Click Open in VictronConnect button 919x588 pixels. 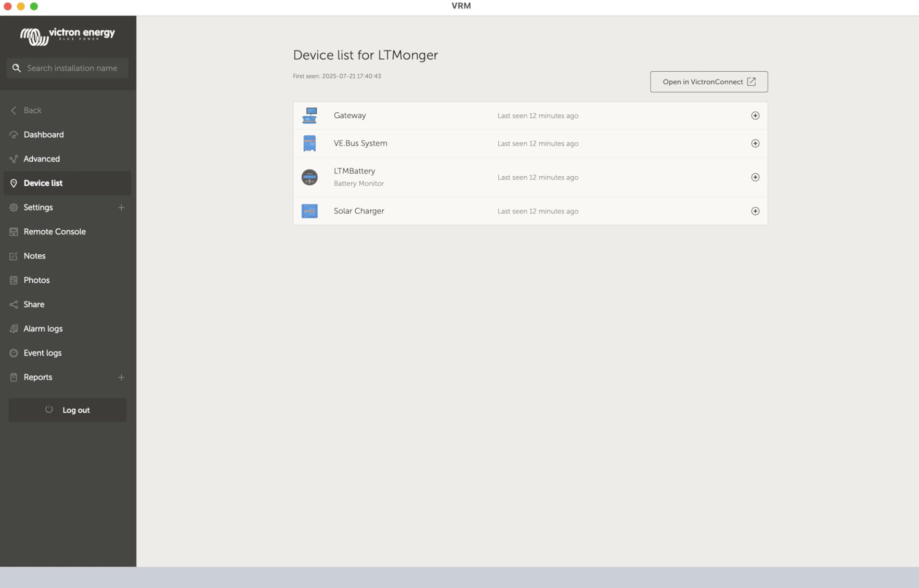click(x=709, y=82)
